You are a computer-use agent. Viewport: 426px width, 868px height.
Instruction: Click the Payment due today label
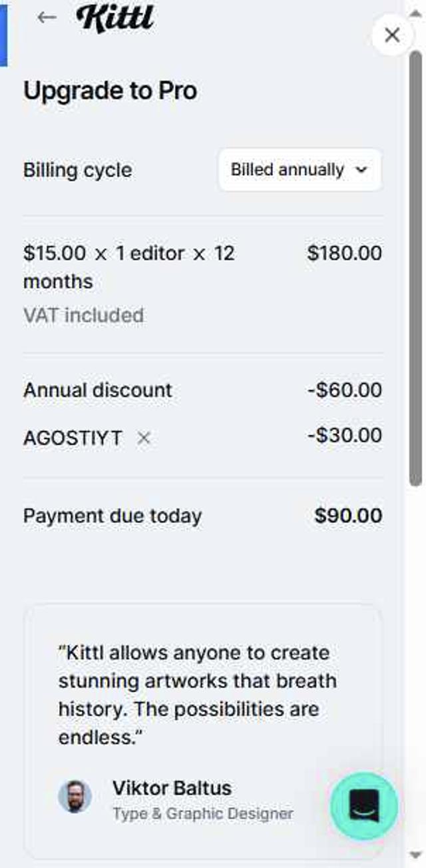click(112, 516)
